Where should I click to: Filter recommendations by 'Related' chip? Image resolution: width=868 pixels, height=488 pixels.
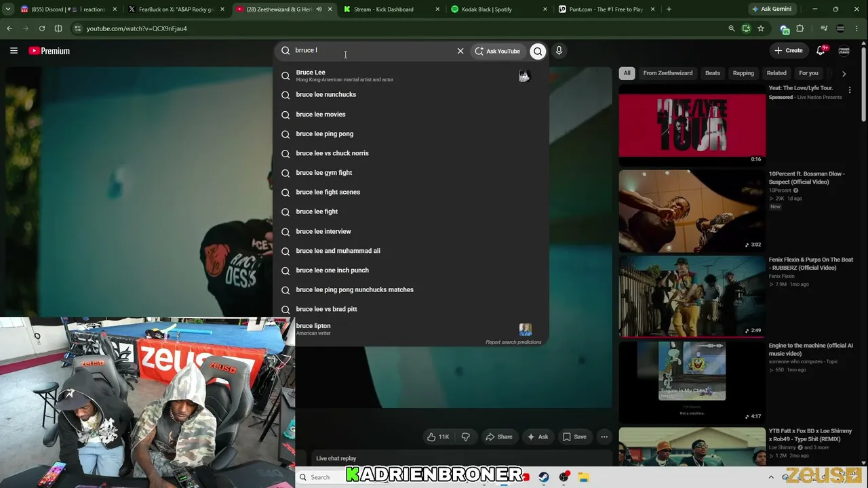tap(776, 73)
